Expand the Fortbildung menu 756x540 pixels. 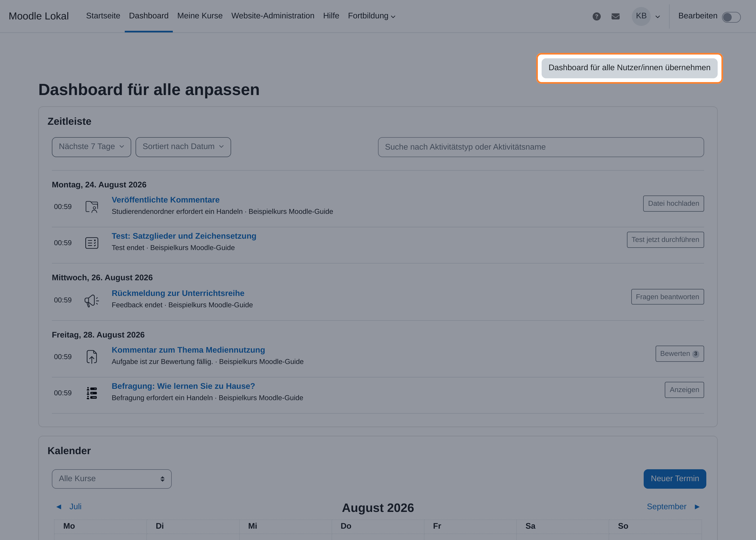click(371, 16)
